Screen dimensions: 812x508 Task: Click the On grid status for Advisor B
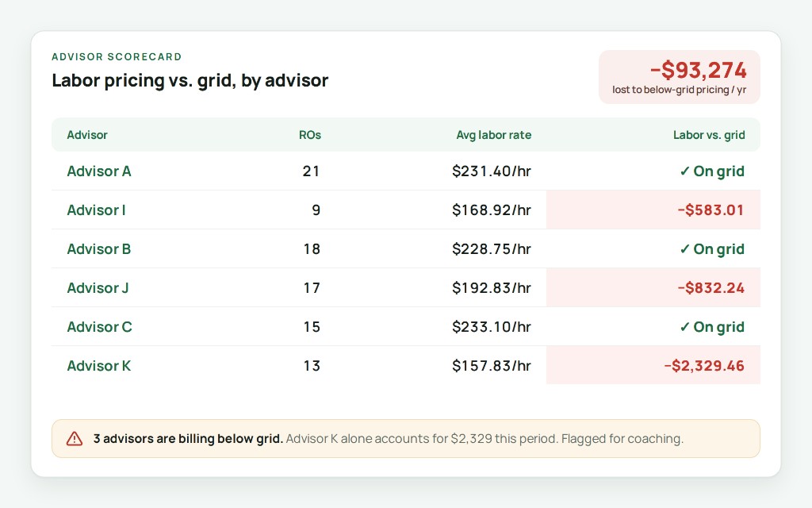[x=712, y=248]
